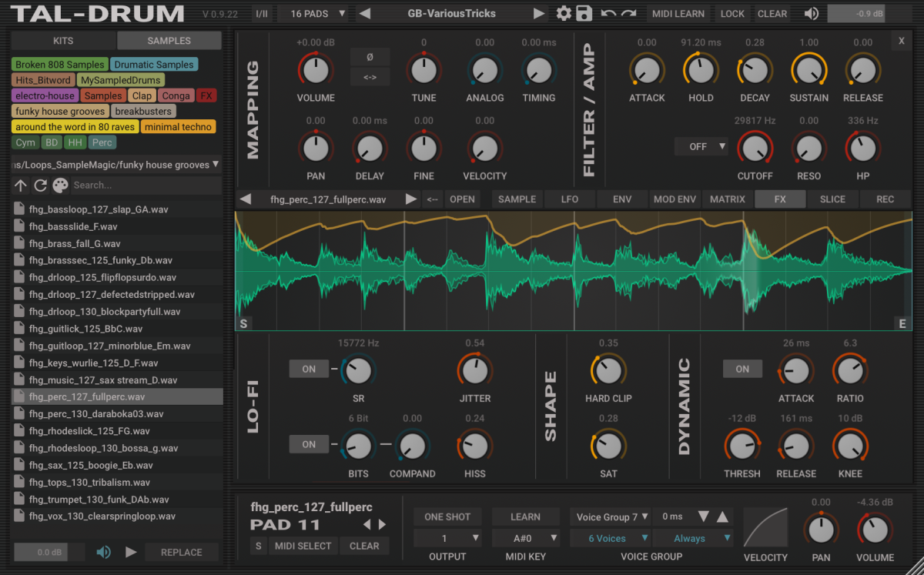Toggle the I/II layout switch
Image resolution: width=924 pixels, height=575 pixels.
tap(263, 13)
